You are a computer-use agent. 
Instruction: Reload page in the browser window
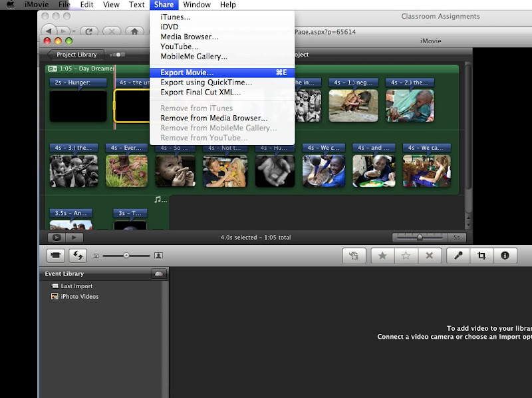point(89,31)
